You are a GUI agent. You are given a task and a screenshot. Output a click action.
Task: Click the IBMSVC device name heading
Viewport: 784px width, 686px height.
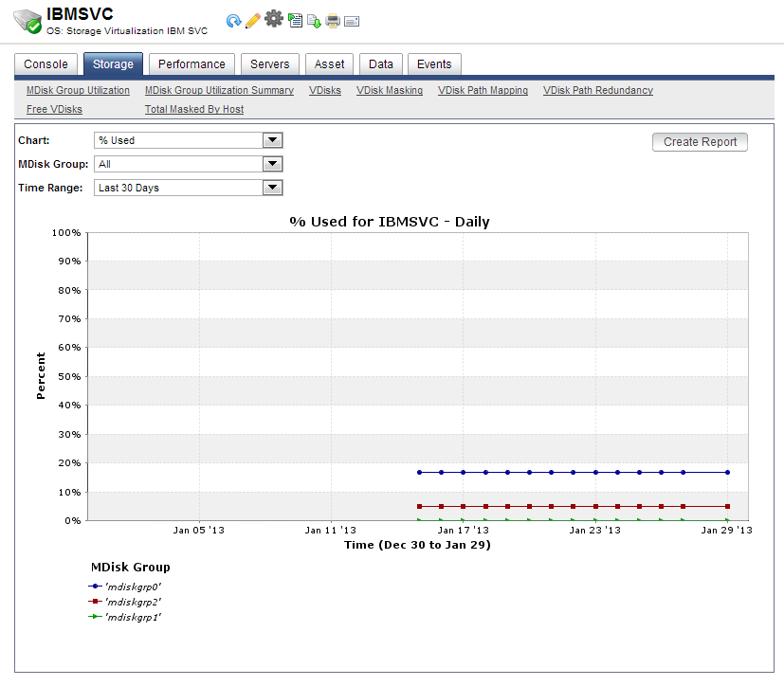point(80,13)
